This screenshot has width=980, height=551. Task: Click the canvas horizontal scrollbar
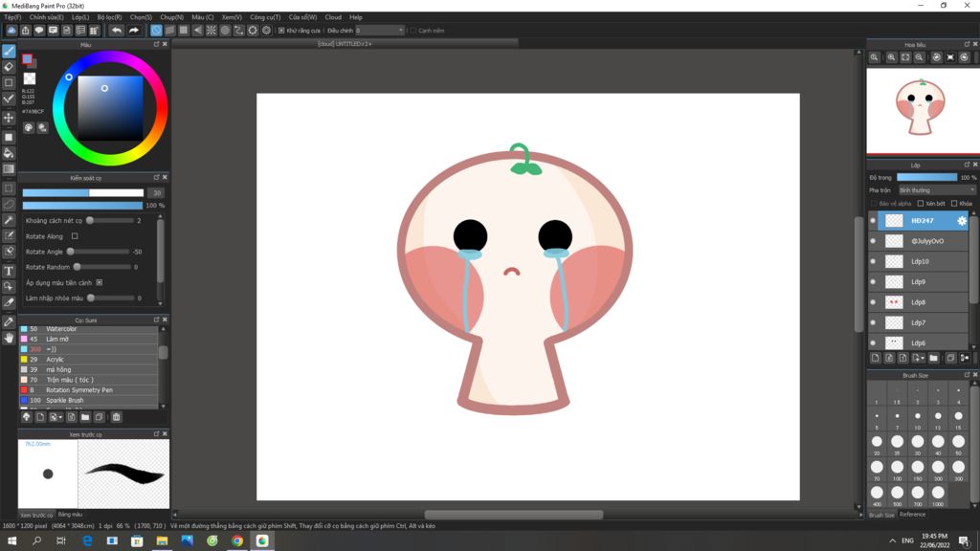point(514,515)
